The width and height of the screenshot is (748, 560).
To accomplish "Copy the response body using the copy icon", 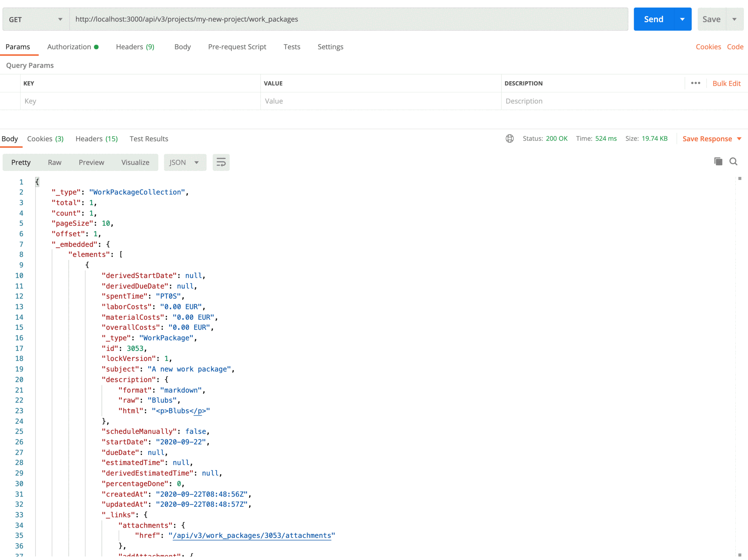I will coord(718,161).
